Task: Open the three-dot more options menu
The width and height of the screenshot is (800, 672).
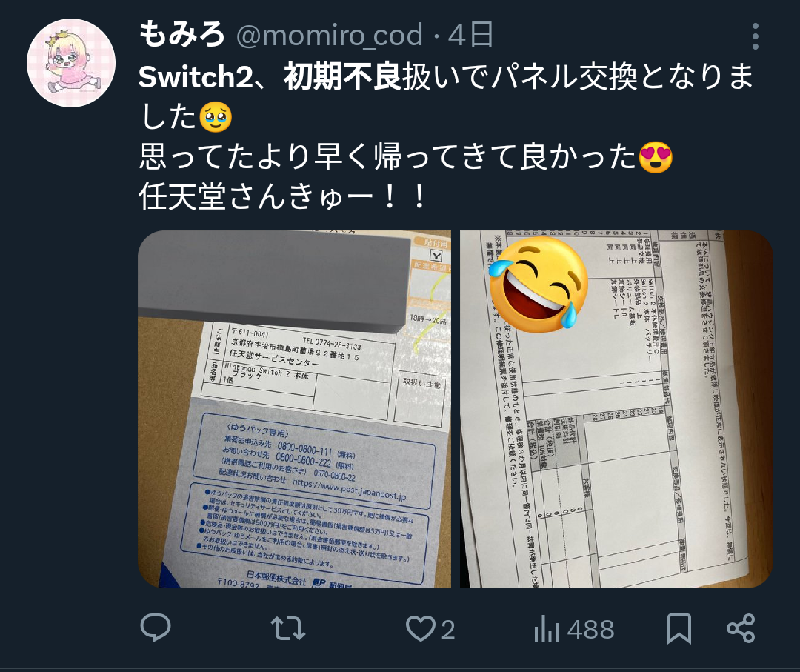Action: [x=755, y=36]
